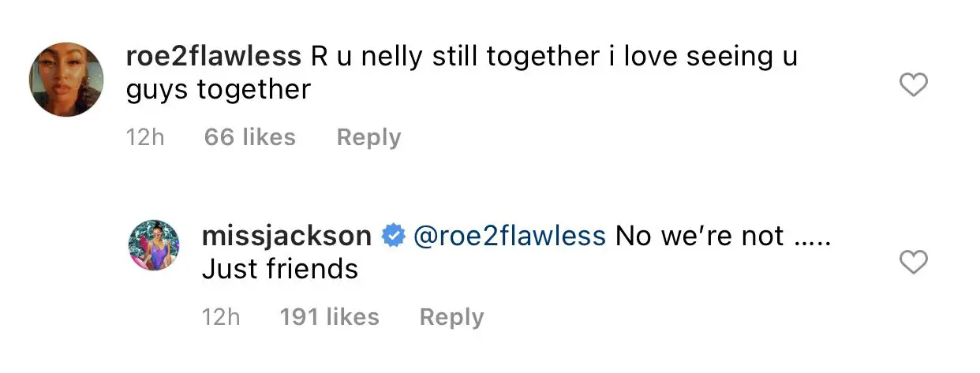Click the "guys together" line of the comment
Viewport: 980px width, 373px height.
(x=219, y=90)
